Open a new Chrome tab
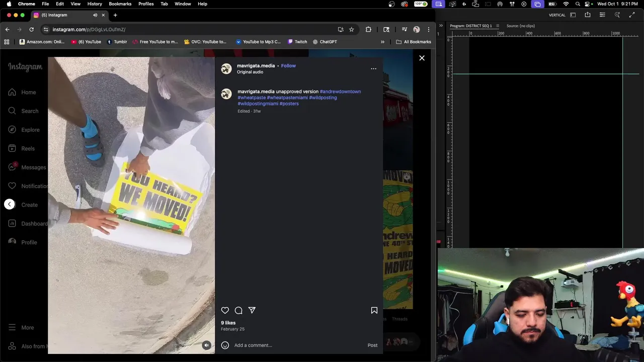 pyautogui.click(x=115, y=15)
